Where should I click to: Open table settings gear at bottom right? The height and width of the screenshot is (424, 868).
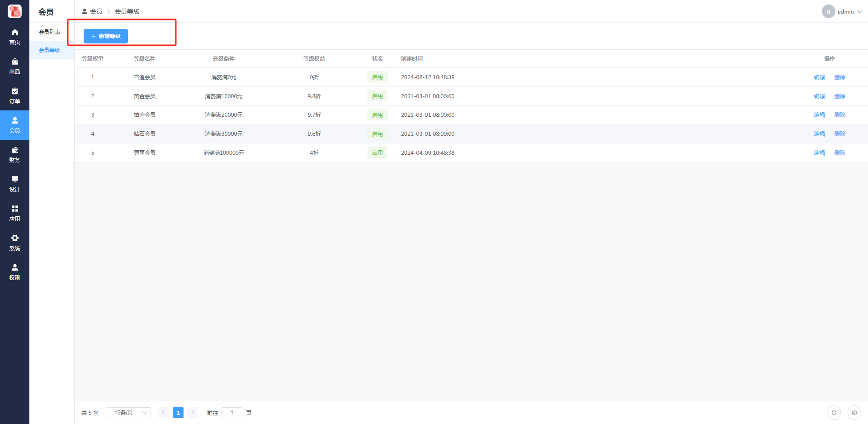pyautogui.click(x=854, y=413)
